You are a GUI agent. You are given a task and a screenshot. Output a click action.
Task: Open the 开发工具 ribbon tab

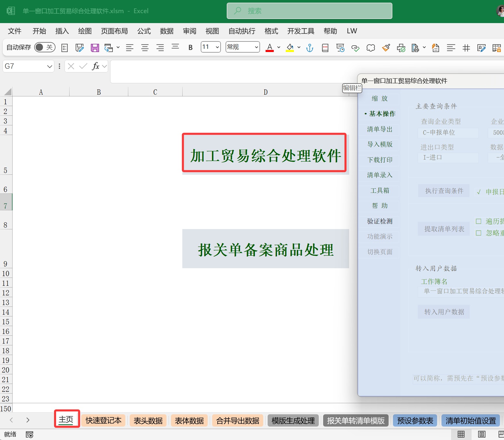301,31
